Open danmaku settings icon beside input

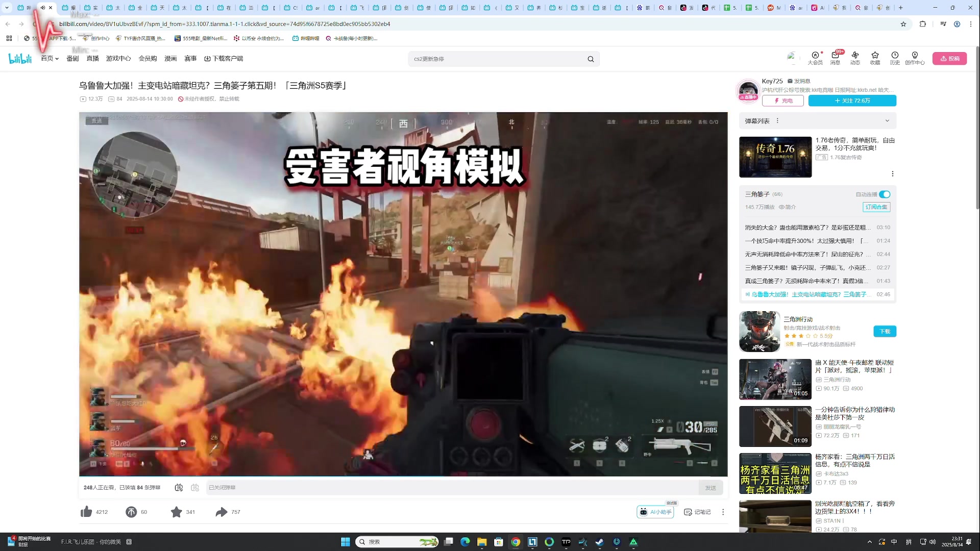(195, 488)
